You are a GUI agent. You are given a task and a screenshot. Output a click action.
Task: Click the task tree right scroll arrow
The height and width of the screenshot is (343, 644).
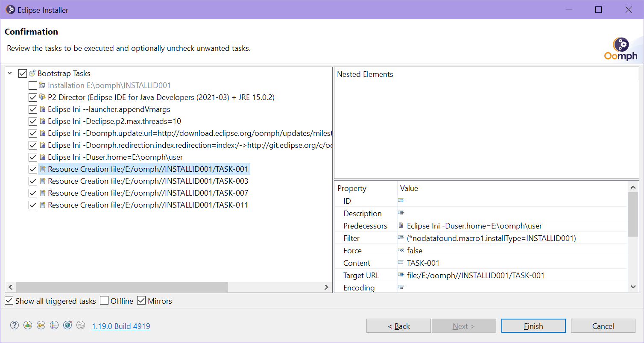click(326, 287)
